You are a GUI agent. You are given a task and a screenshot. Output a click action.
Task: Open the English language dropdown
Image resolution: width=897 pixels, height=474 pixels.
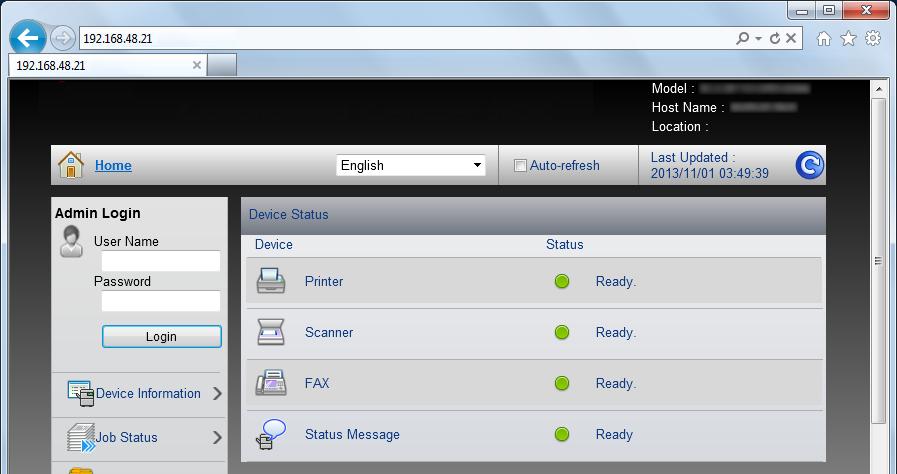click(x=411, y=165)
